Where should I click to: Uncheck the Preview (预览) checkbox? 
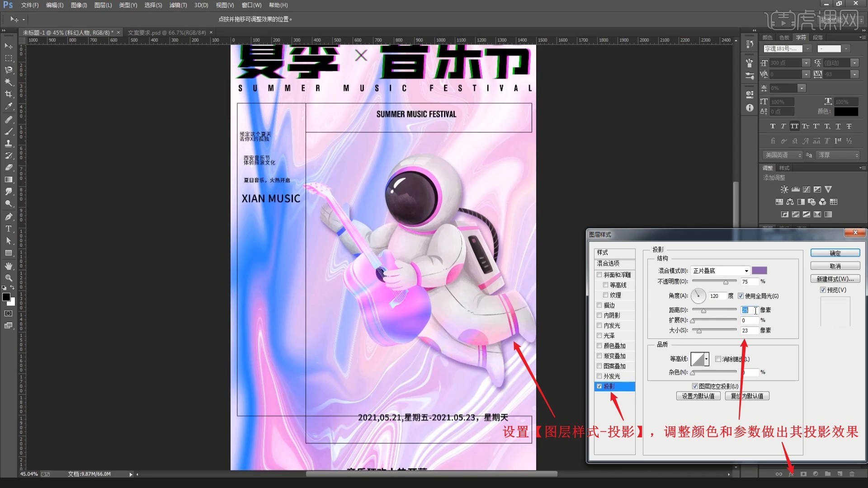click(x=823, y=290)
